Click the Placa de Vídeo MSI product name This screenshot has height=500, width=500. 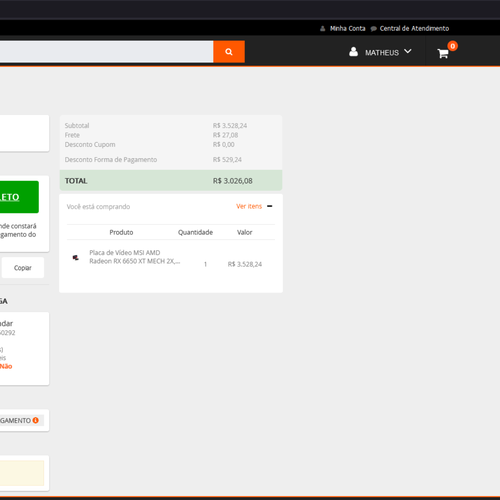(x=135, y=257)
